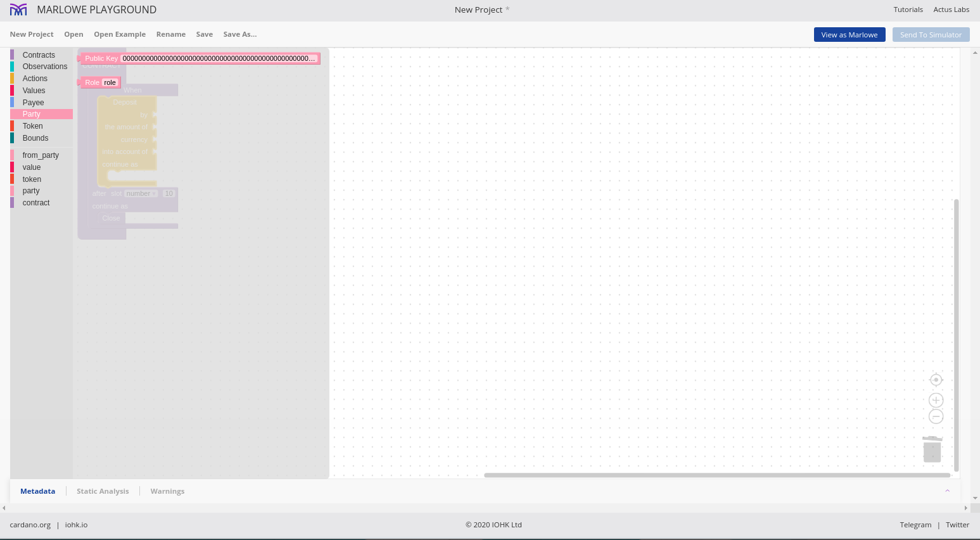
Task: Pick the Role block from the flyout
Action: coord(91,82)
